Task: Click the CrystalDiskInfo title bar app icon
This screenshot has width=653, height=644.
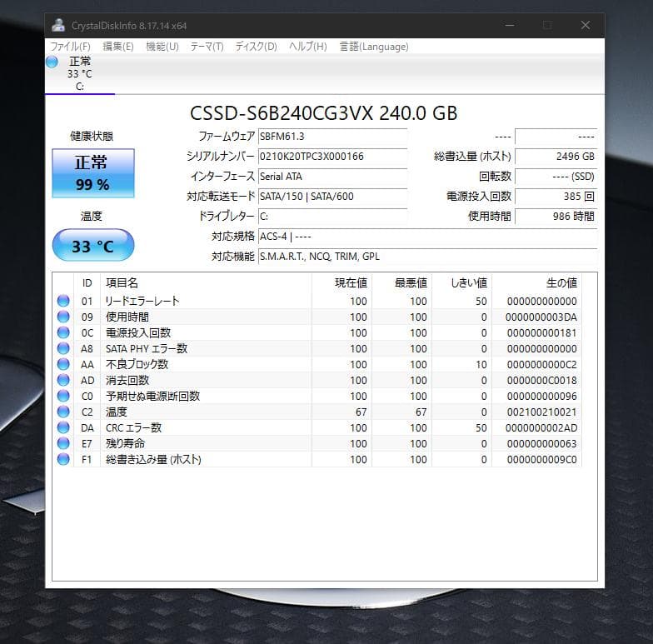Action: tap(58, 25)
